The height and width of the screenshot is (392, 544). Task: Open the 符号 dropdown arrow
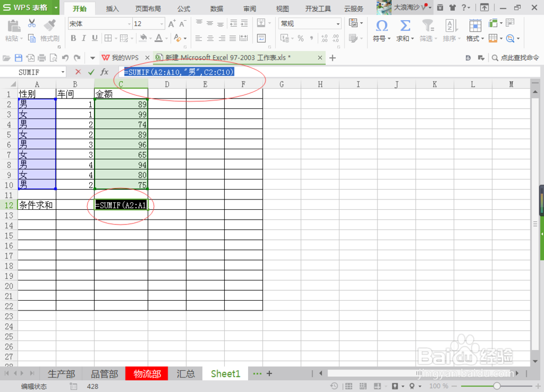[390, 39]
